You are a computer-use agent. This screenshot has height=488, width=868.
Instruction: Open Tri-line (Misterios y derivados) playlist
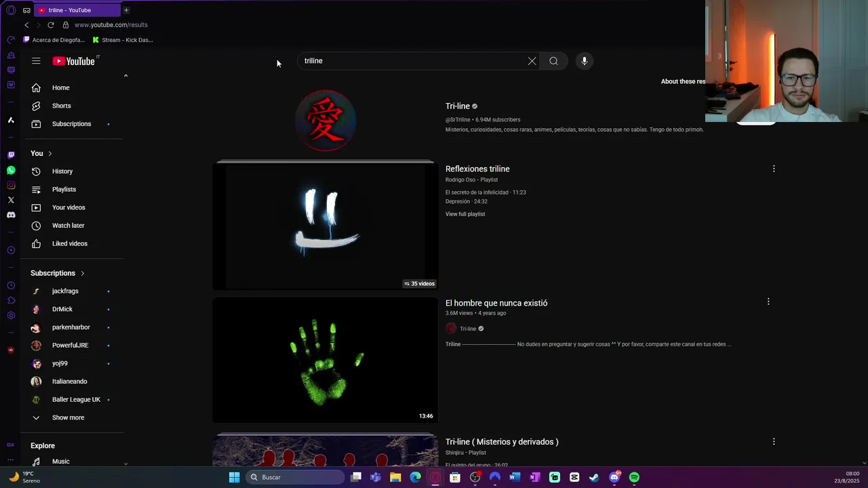pos(502,442)
